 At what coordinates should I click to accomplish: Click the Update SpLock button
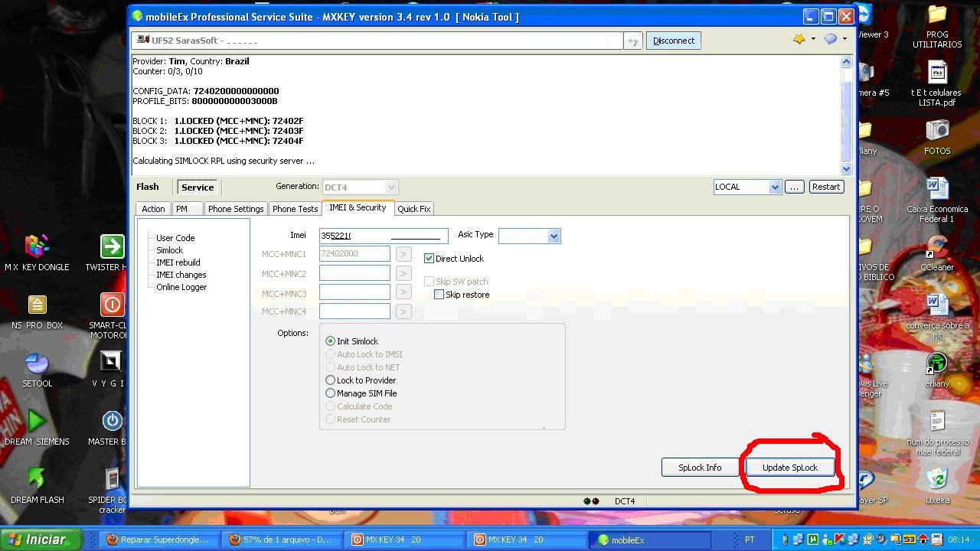pos(790,468)
